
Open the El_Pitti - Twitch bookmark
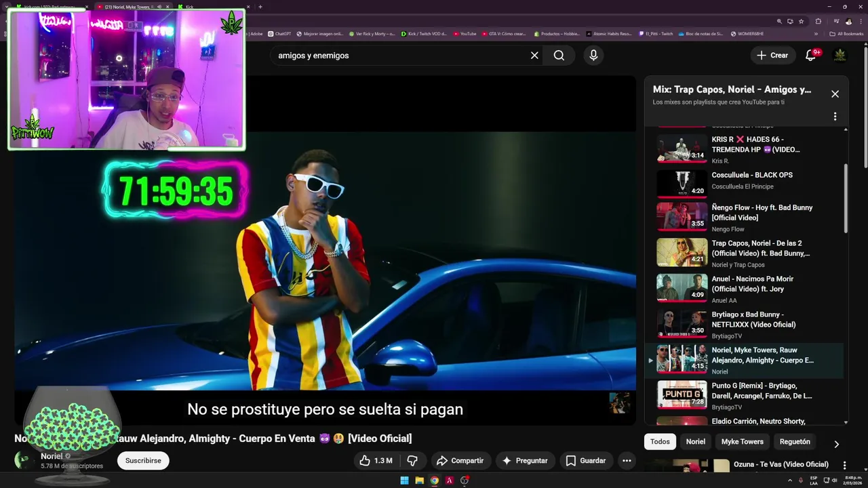tap(656, 33)
